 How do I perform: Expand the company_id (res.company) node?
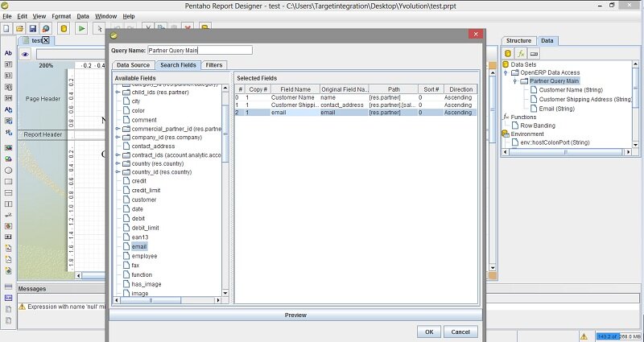click(118, 138)
